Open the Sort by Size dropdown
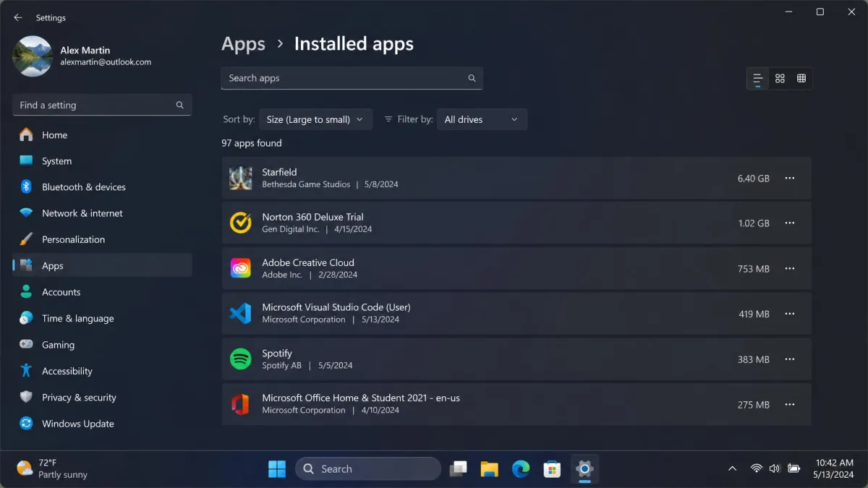The image size is (868, 488). pyautogui.click(x=316, y=119)
